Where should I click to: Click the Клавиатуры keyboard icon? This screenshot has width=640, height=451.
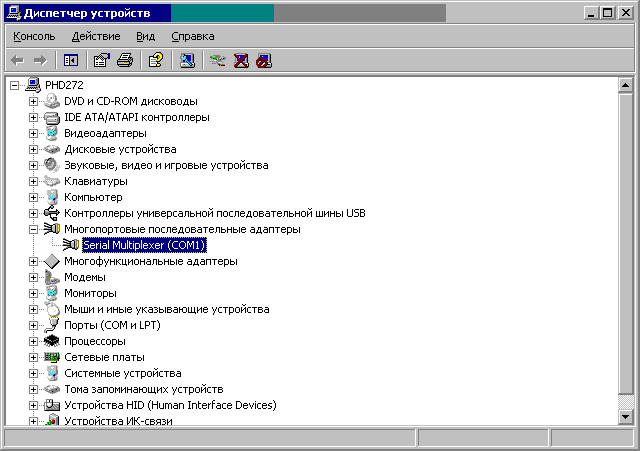pos(52,181)
